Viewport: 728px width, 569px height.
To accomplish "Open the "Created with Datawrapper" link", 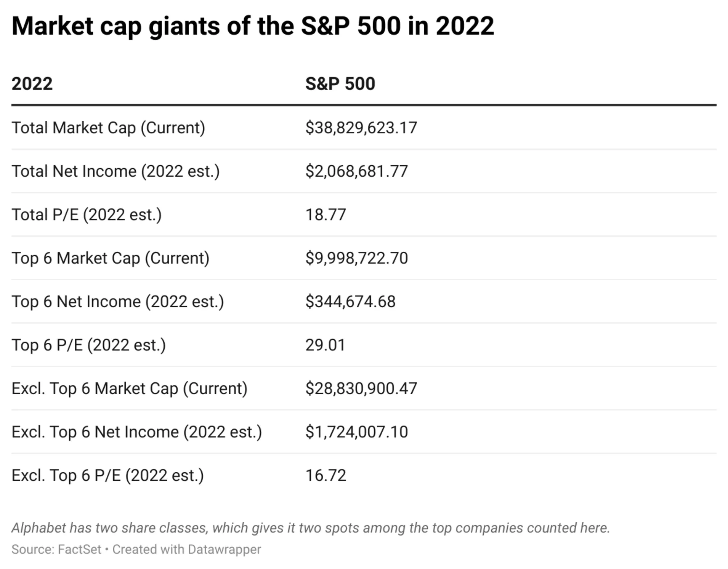I will click(x=187, y=550).
